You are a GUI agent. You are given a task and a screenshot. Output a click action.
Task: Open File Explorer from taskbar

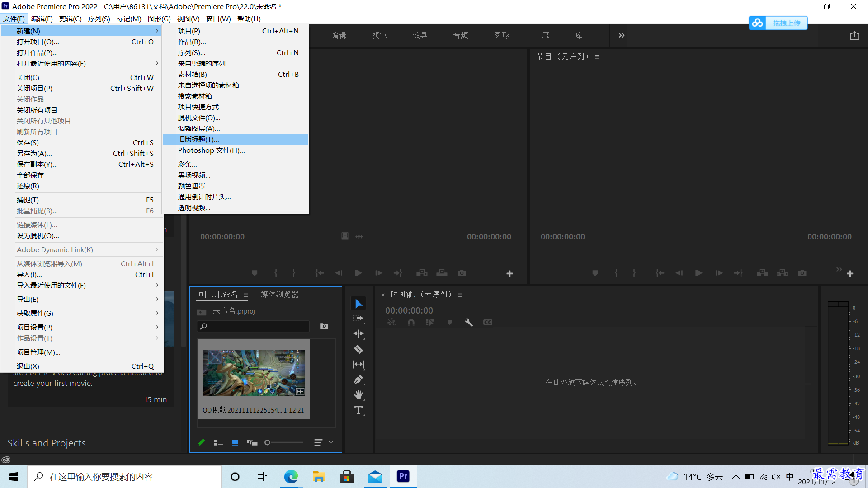pyautogui.click(x=319, y=477)
